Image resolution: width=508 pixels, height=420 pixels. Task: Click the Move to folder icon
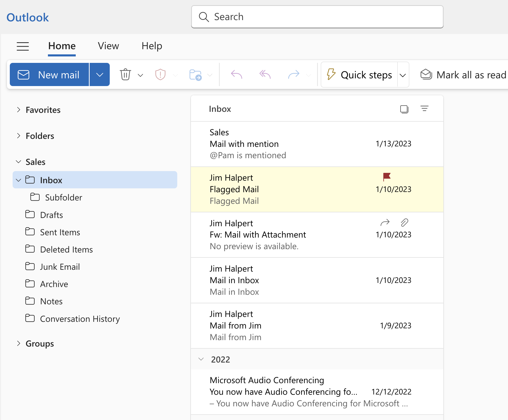(195, 75)
